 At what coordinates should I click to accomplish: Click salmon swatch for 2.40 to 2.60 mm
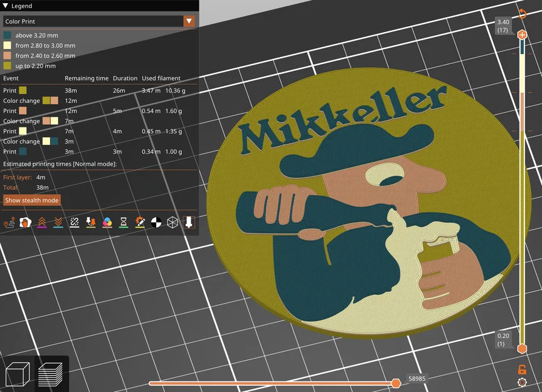pos(8,55)
